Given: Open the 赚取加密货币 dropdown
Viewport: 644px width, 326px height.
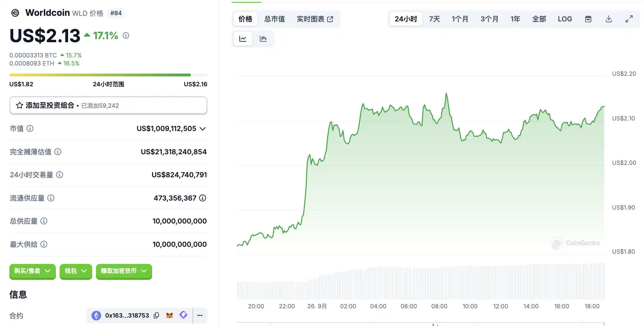Looking at the screenshot, I should 124,271.
